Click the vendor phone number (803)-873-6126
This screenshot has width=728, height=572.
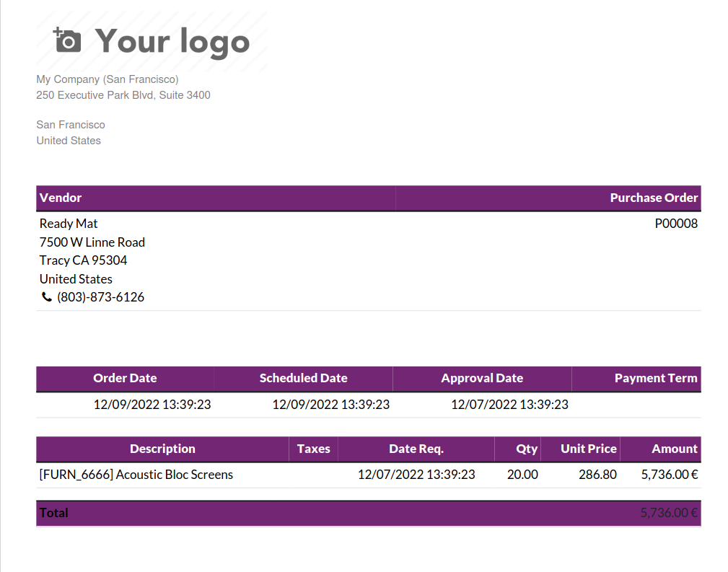101,297
